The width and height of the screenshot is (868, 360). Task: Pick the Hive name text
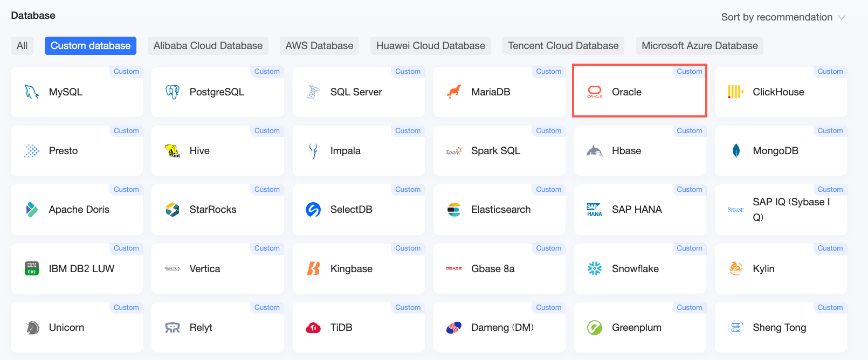tap(199, 151)
